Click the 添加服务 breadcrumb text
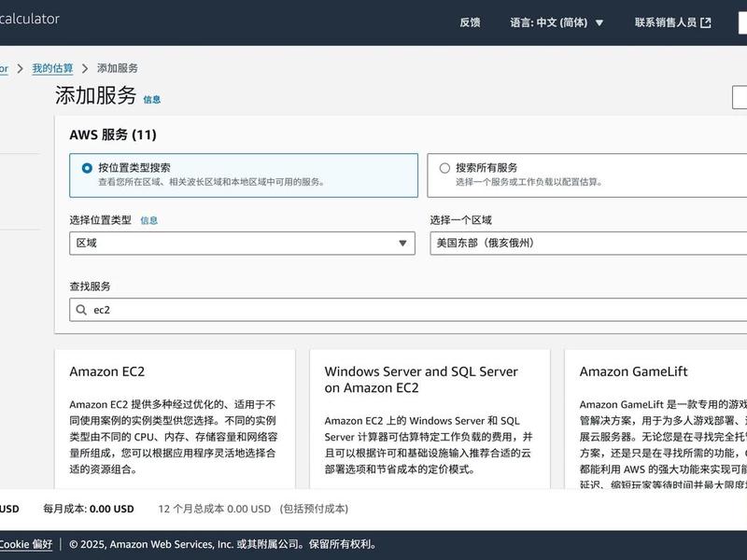Image resolution: width=747 pixels, height=560 pixels. tap(118, 68)
